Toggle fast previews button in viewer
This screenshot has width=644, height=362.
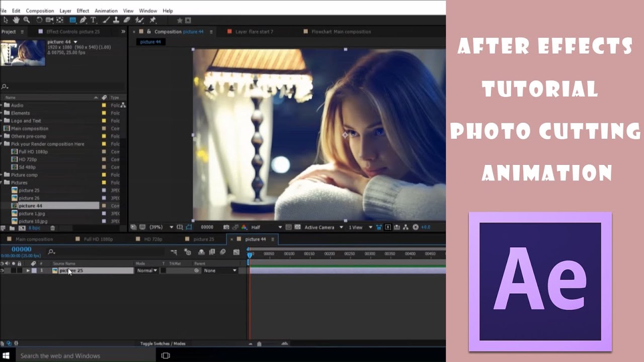pos(387,227)
